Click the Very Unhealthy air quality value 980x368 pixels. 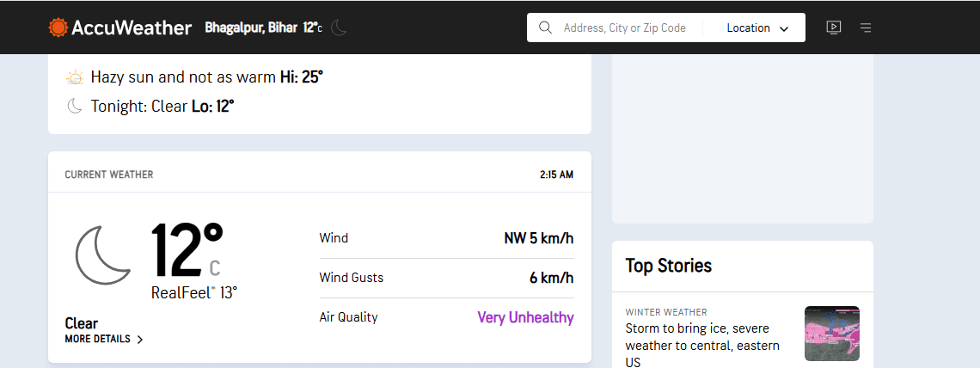tap(525, 317)
